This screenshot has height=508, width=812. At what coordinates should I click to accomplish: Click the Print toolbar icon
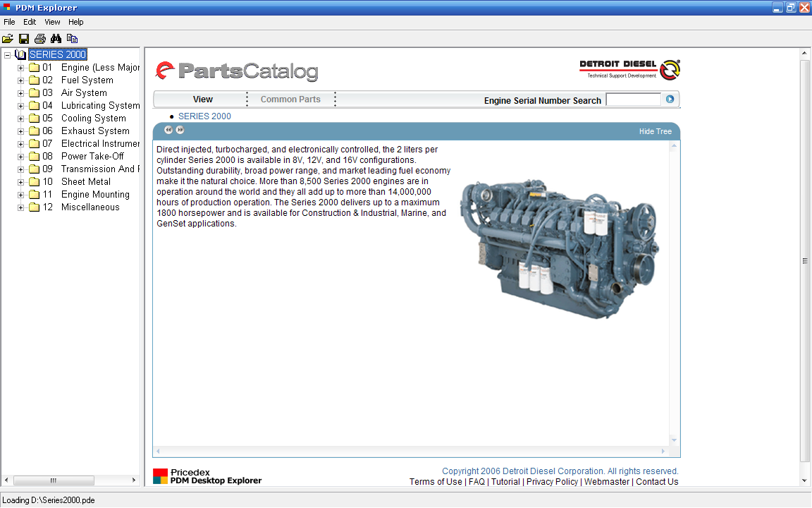(x=40, y=39)
